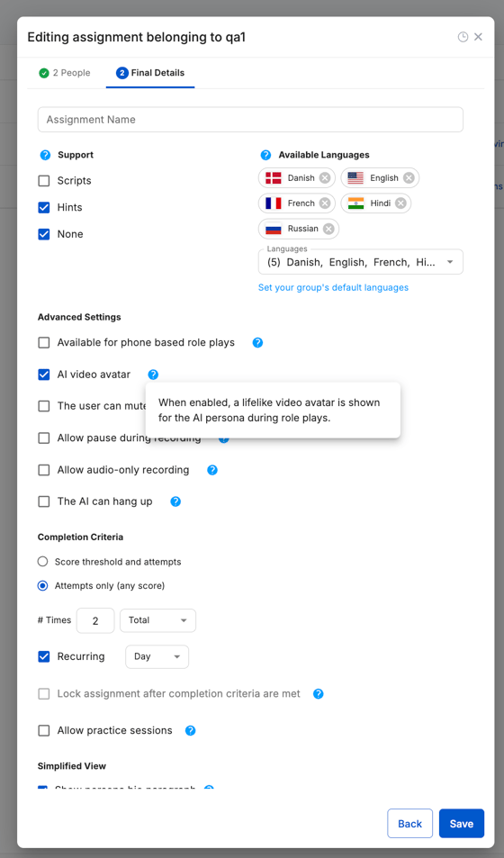
Task: Enable the Scripts checkbox
Action: (x=44, y=181)
